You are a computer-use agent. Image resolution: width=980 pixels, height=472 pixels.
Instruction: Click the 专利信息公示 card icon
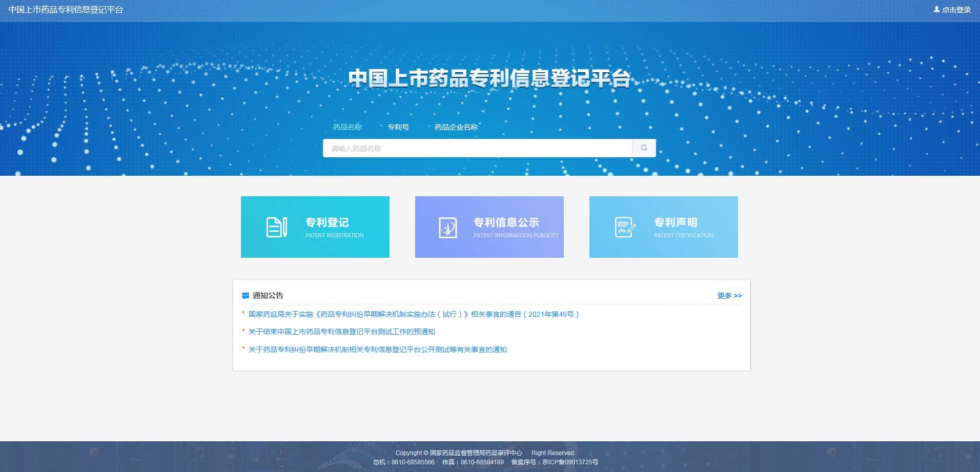pyautogui.click(x=448, y=228)
